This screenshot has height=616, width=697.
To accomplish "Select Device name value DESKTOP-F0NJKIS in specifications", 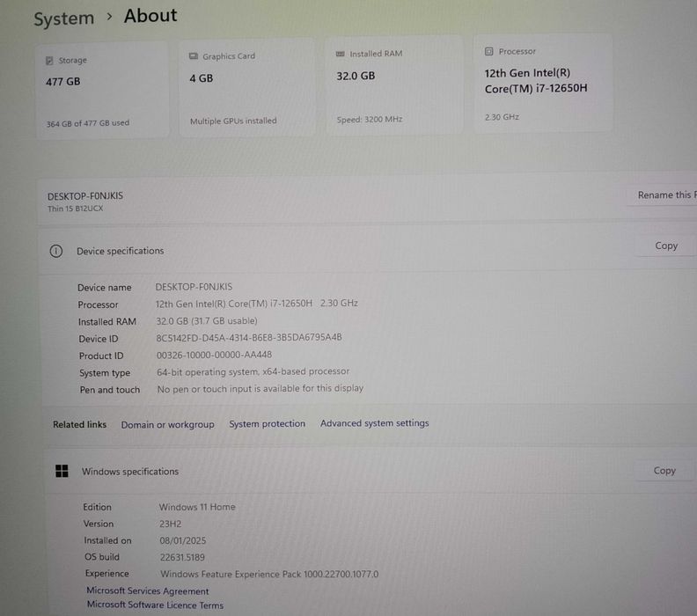I will 194,287.
